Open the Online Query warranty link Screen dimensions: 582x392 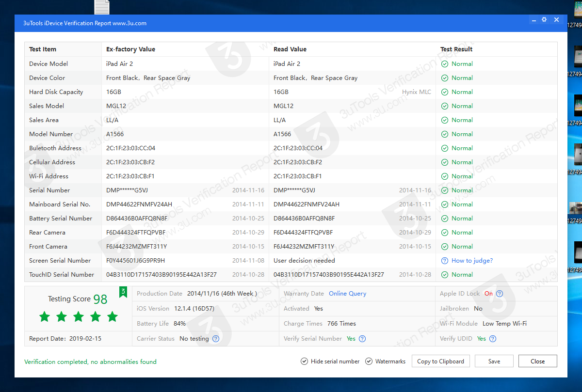pos(347,294)
